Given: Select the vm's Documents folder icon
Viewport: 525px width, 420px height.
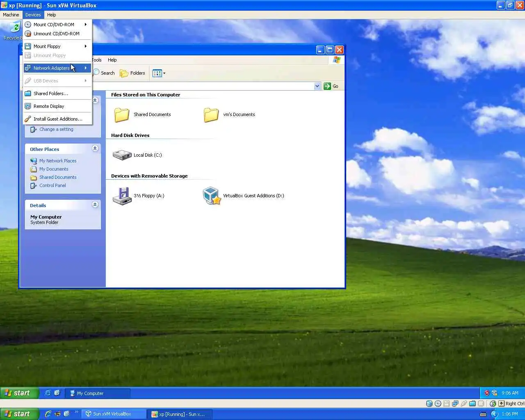Looking at the screenshot, I should click(x=211, y=115).
